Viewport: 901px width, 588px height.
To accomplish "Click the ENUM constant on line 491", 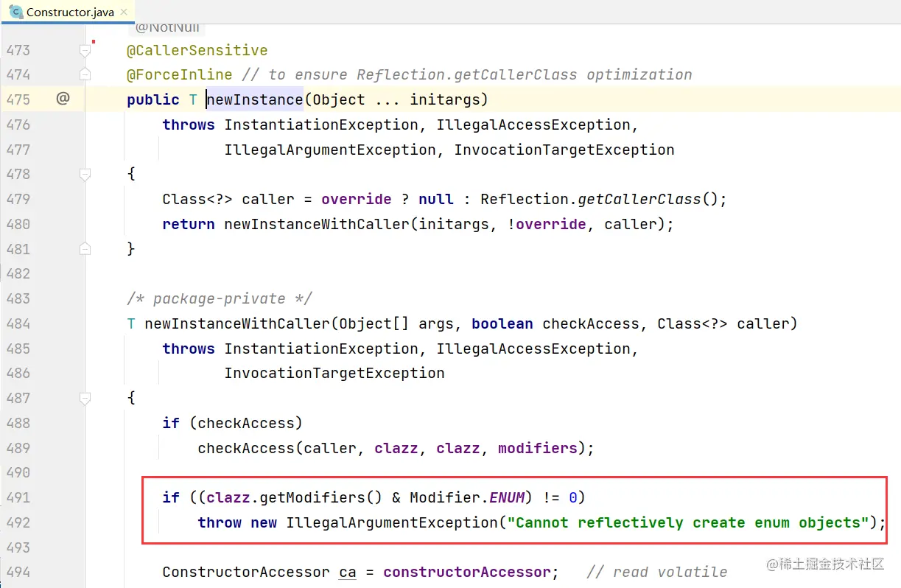I will coord(507,497).
